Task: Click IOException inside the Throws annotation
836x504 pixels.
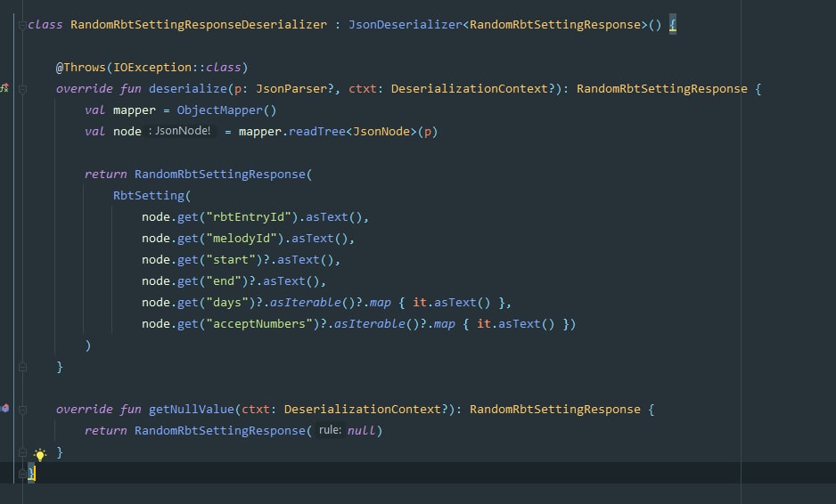Action: click(x=152, y=67)
